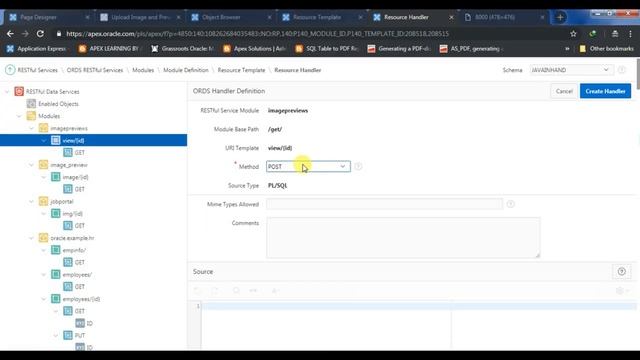Click the browser forward arrow

[25, 34]
